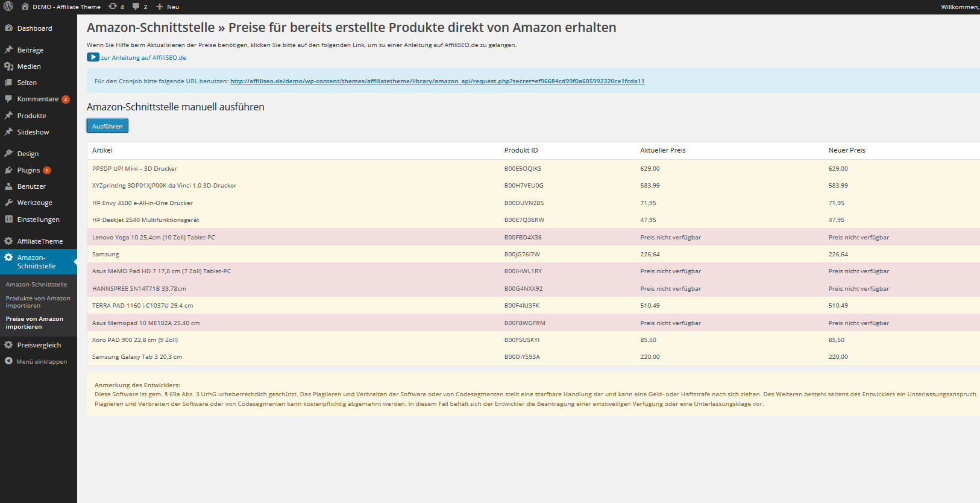The image size is (980, 503).
Task: Click HP Deskjet 2540 Multifunktionsgerät
Action: pos(145,220)
